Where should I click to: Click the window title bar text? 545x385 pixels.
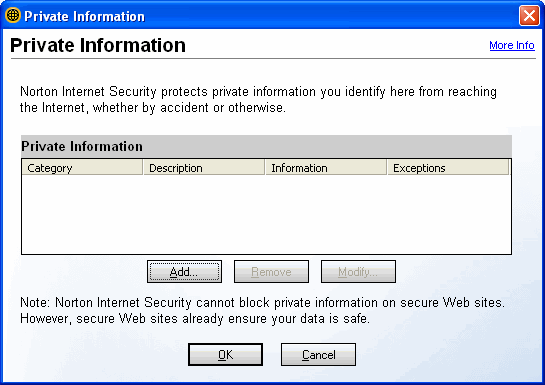(x=84, y=16)
